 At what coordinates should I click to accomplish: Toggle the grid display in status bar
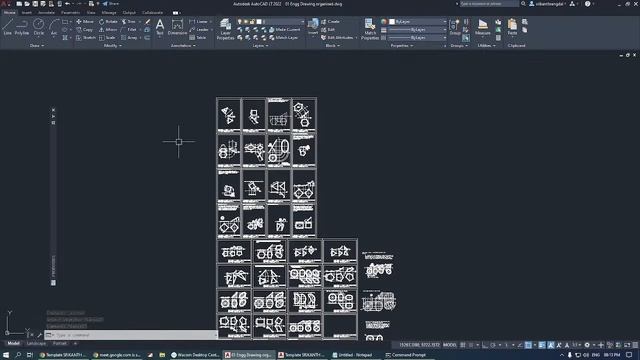[463, 345]
